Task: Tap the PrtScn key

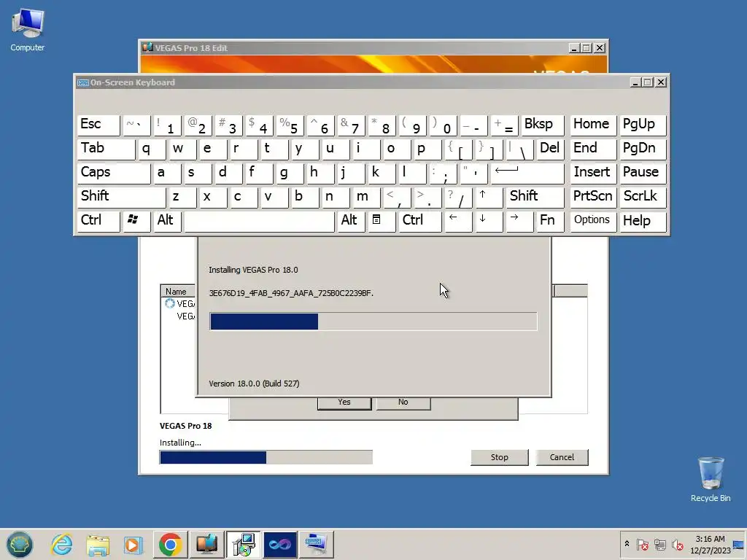Action: coord(593,197)
